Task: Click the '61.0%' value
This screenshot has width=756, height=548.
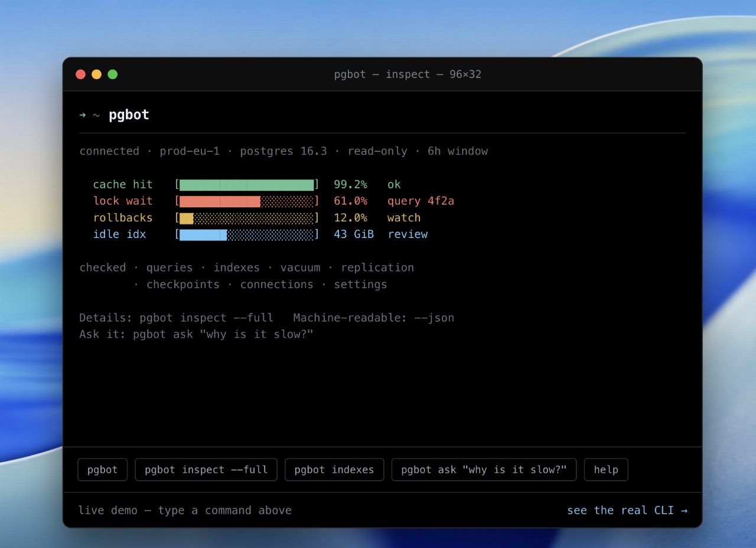Action: 350,201
